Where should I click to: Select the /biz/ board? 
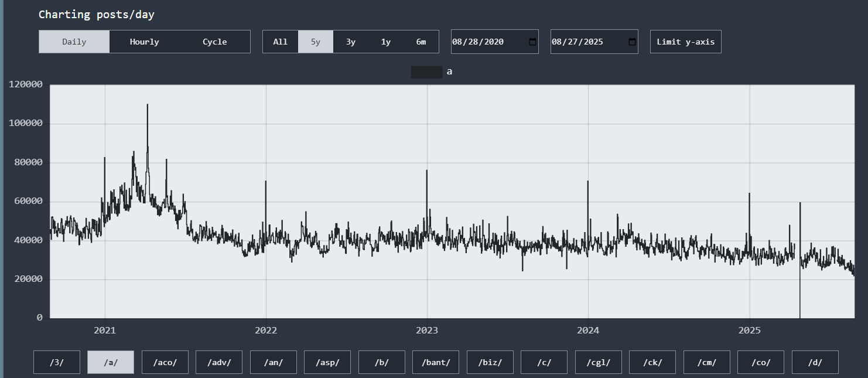pos(490,362)
